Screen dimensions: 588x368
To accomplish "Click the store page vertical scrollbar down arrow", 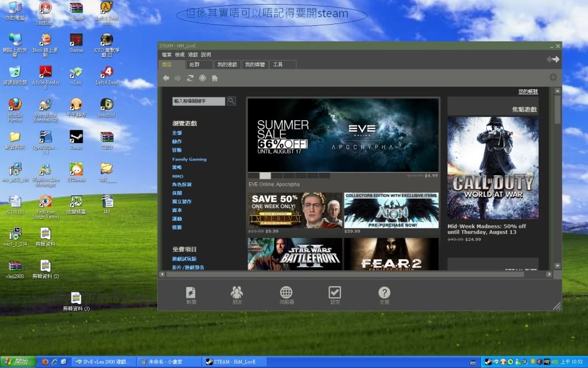I will click(x=557, y=266).
